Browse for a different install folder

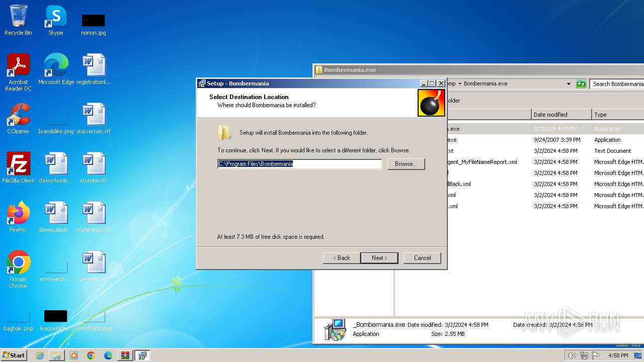(x=406, y=164)
